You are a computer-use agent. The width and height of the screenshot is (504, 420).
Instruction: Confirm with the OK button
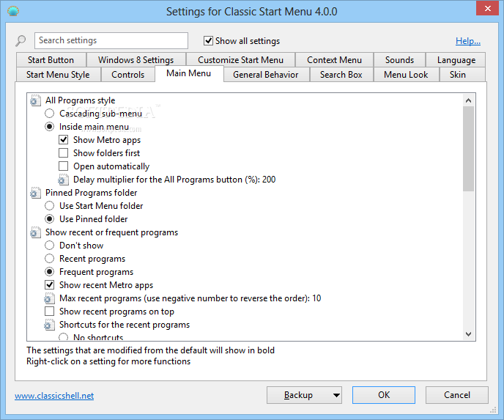click(384, 395)
